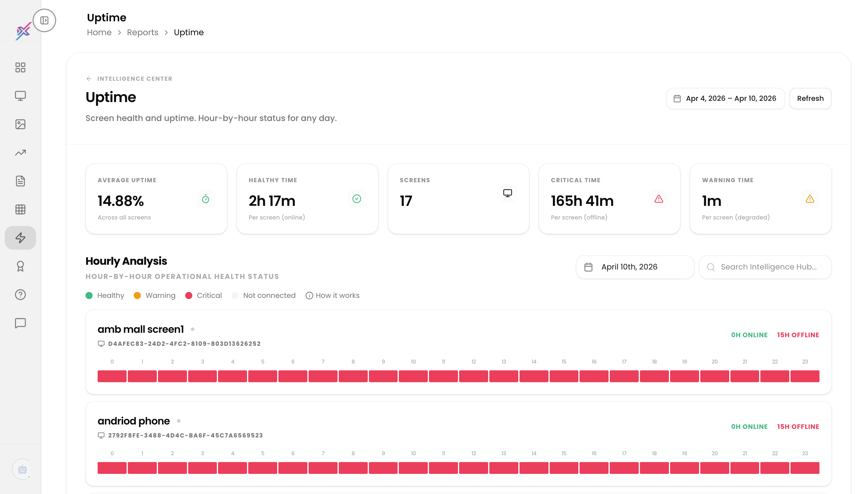Open the media image icon in sidebar
This screenshot has height=494, width=868.
coord(20,124)
